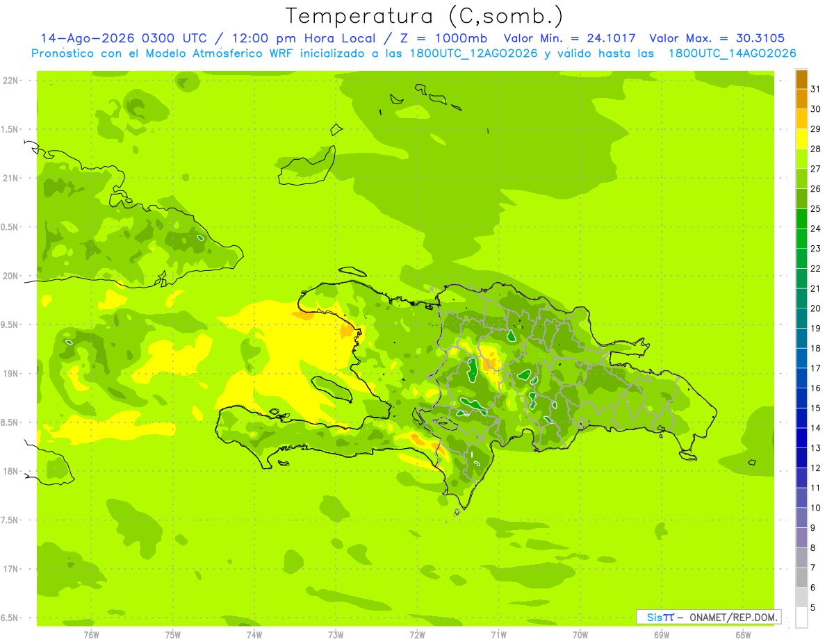Select the purple swatch between 9 and 10

pos(801,518)
